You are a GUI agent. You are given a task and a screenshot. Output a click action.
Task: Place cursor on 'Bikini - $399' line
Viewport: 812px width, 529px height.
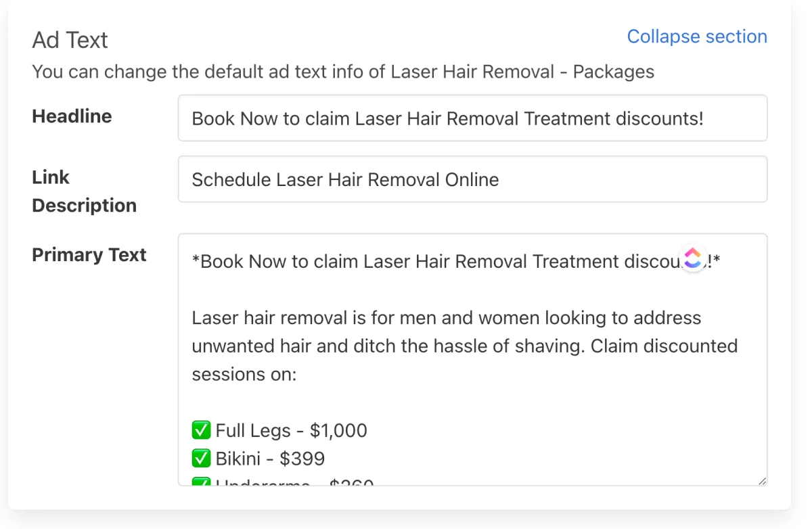pyautogui.click(x=270, y=459)
